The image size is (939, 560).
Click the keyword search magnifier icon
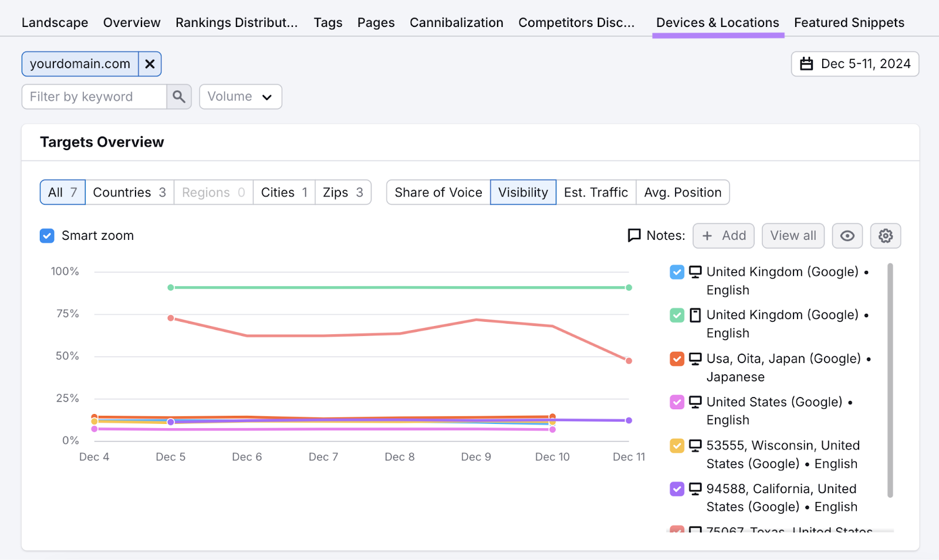(179, 96)
